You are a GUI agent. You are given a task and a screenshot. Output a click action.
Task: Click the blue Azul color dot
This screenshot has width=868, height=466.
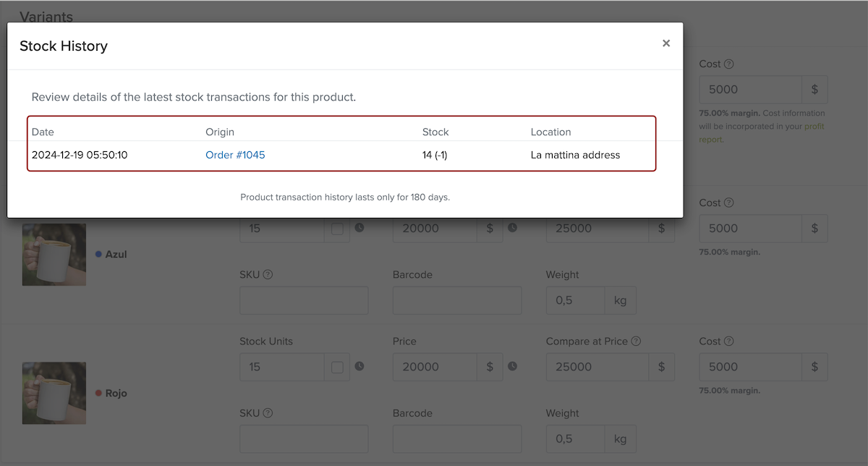(98, 254)
